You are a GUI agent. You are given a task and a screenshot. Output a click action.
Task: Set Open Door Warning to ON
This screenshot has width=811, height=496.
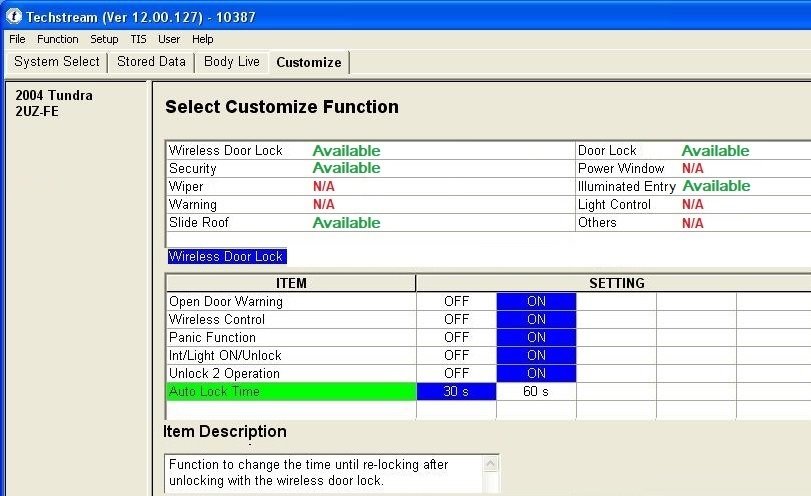click(536, 301)
